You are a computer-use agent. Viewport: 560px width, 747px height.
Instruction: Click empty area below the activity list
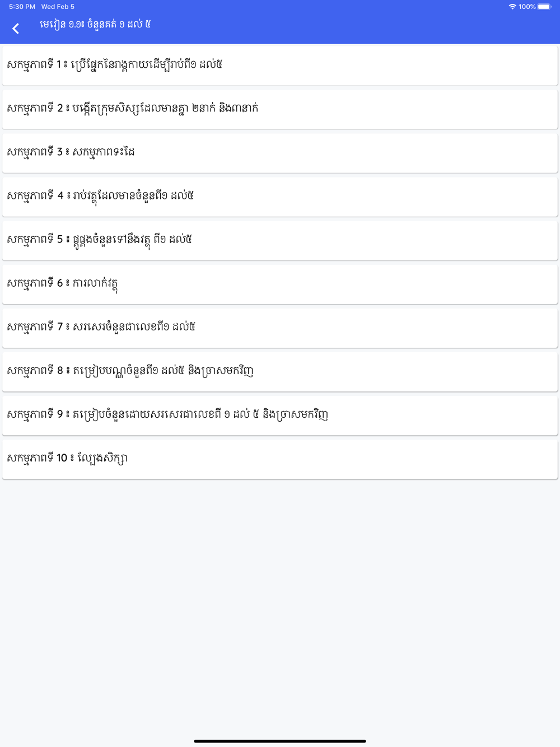(x=280, y=605)
